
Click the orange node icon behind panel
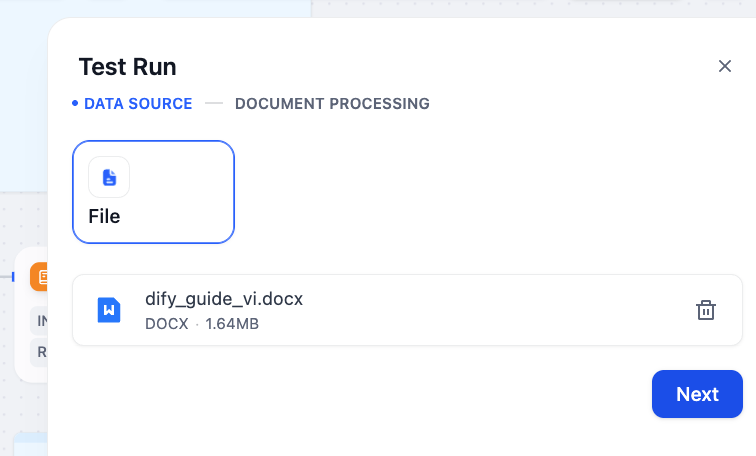(40, 277)
